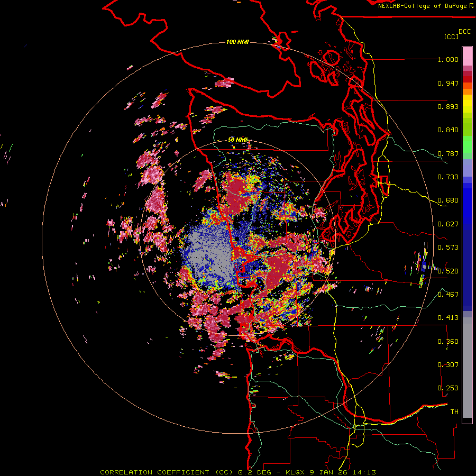Click the 0.680 color scale value

[x=448, y=200]
